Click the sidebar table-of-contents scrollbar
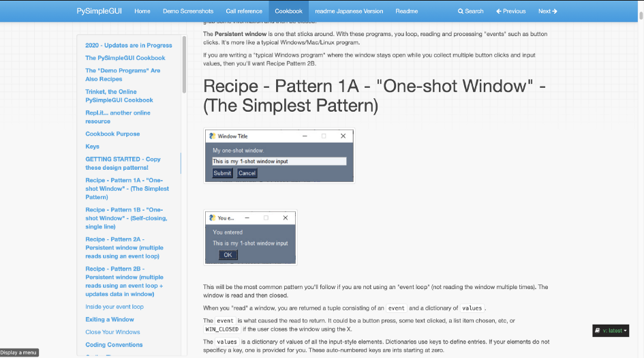This screenshot has width=644, height=358. pyautogui.click(x=184, y=65)
